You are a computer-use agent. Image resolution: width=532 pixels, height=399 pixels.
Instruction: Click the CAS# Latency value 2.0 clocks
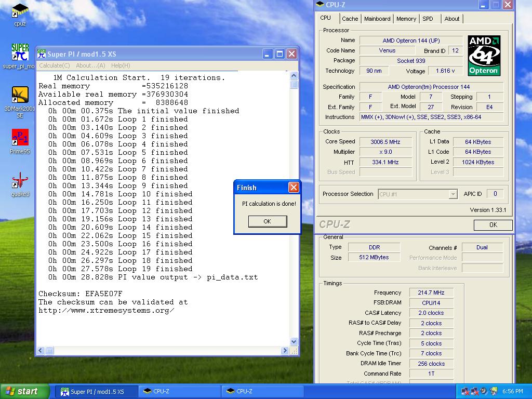(431, 313)
